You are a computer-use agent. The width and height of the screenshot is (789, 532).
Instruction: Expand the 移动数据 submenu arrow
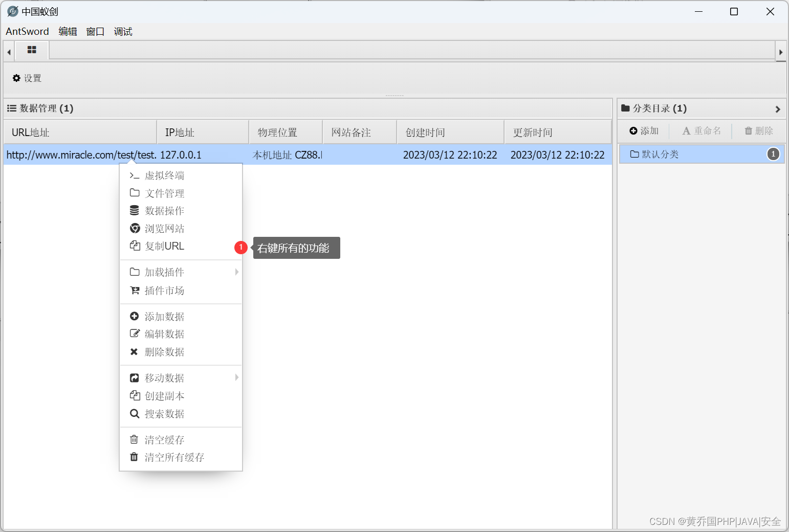click(237, 378)
